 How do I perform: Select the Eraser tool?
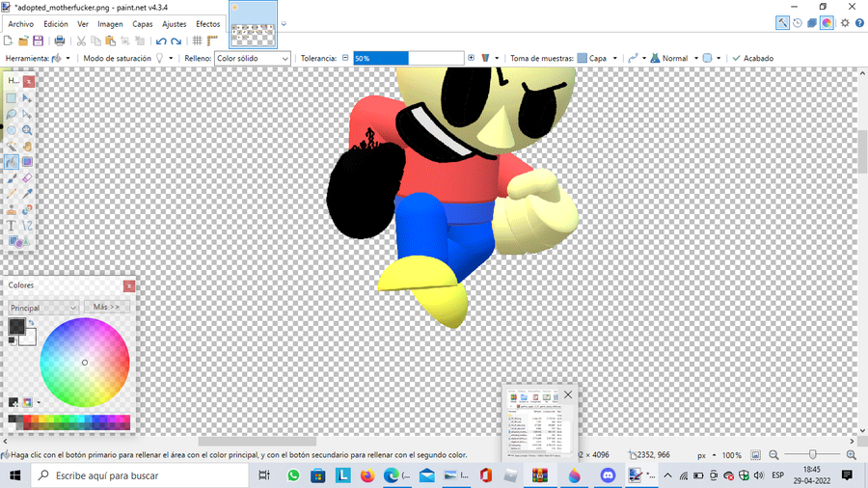[x=27, y=178]
